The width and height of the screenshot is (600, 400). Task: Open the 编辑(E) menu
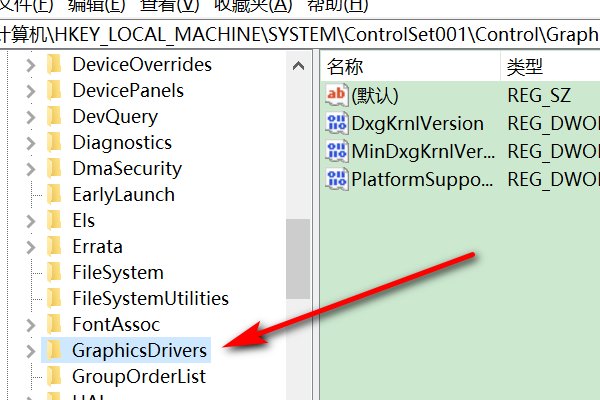coord(96,5)
